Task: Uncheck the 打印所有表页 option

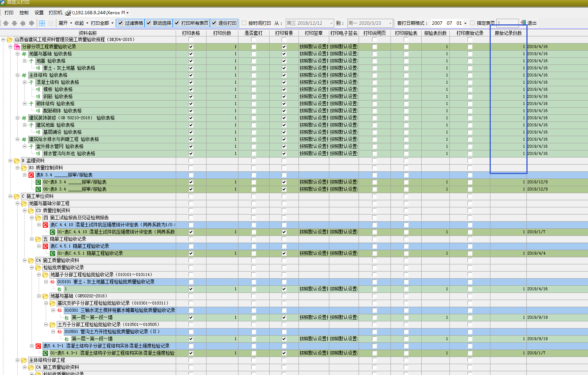Action: 177,23
